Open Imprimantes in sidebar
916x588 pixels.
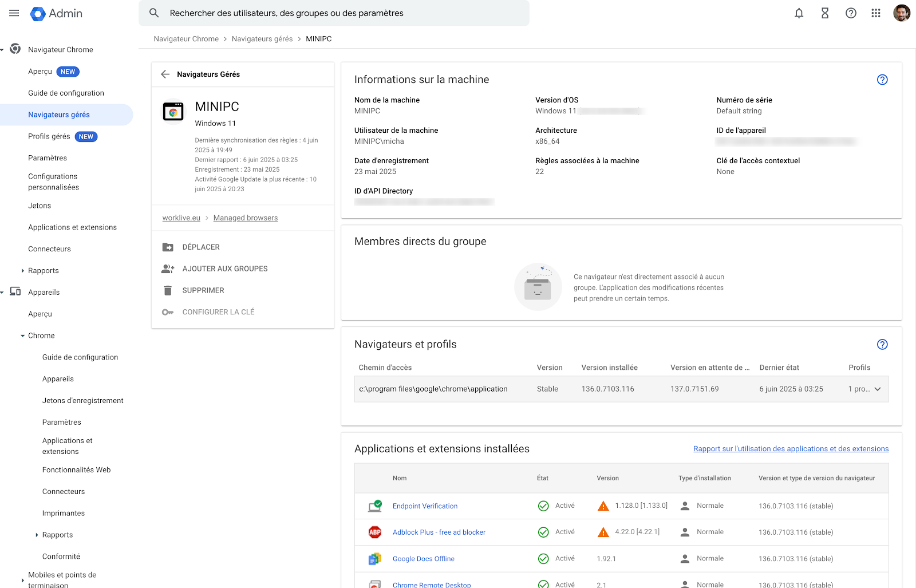pyautogui.click(x=64, y=514)
